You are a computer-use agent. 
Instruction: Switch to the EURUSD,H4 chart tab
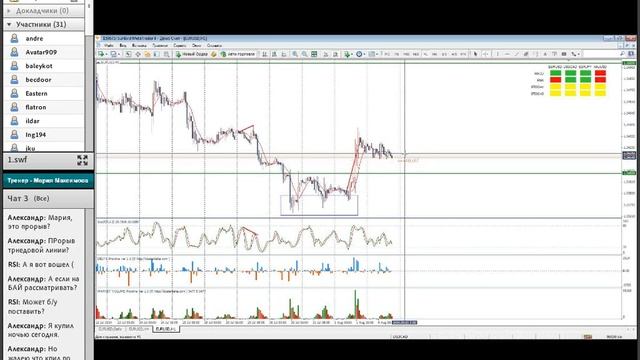pos(139,329)
